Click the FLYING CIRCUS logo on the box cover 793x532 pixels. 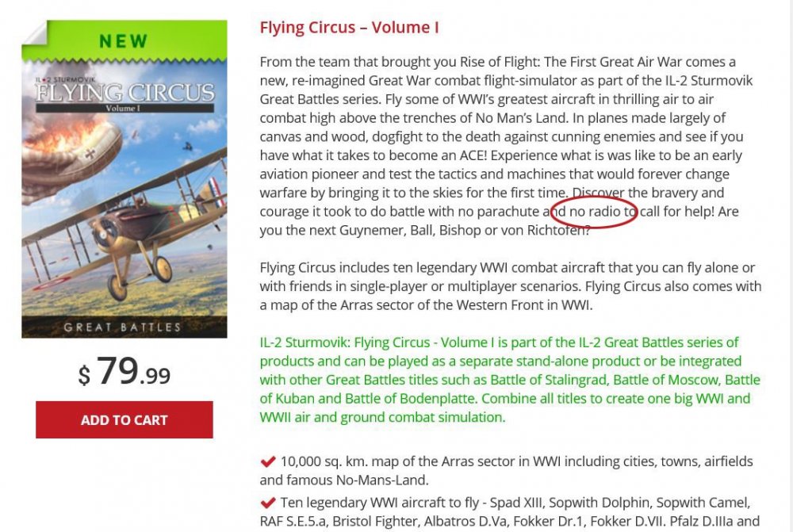pyautogui.click(x=125, y=91)
